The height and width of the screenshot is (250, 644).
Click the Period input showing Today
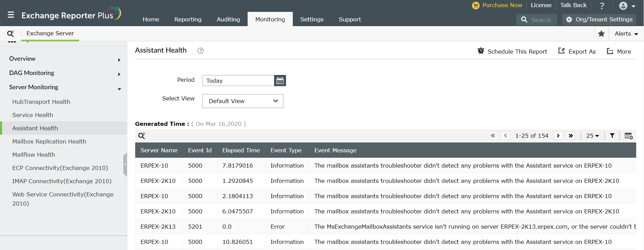tap(238, 81)
